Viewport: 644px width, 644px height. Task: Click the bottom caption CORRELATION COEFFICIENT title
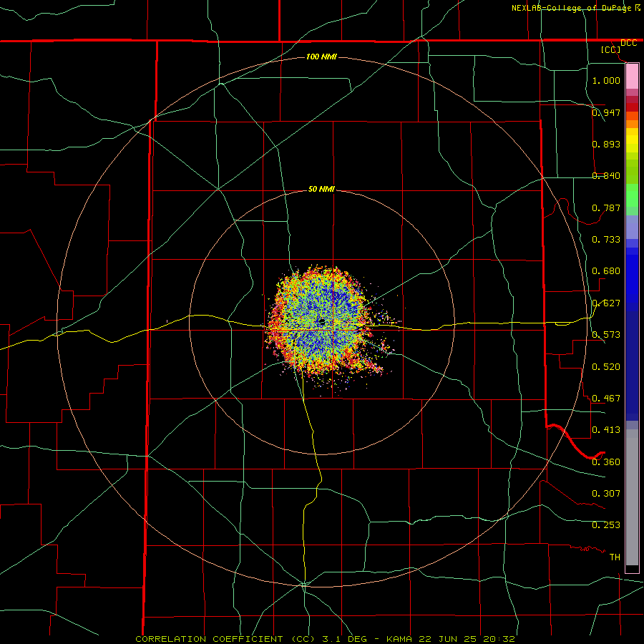pyautogui.click(x=325, y=639)
